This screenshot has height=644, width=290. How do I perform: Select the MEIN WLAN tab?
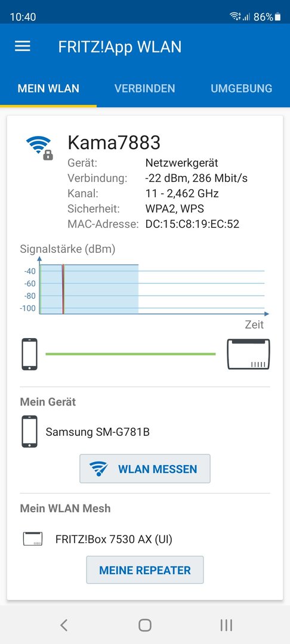(48, 88)
